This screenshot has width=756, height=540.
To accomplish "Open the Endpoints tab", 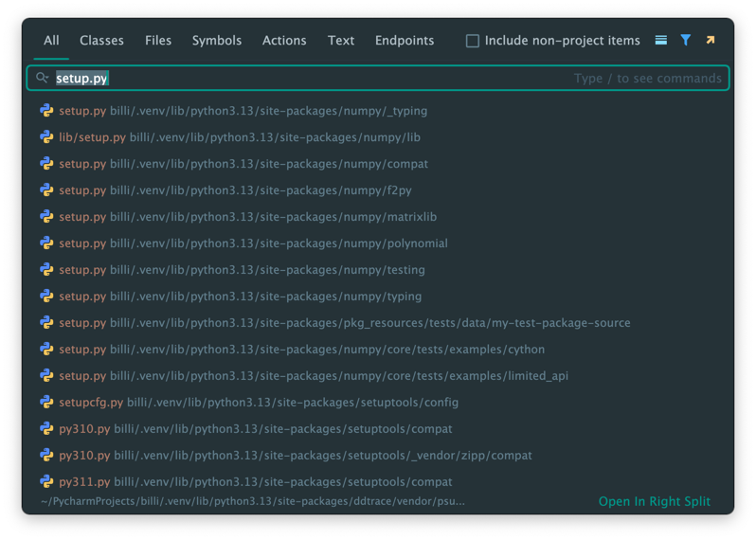I will point(405,41).
